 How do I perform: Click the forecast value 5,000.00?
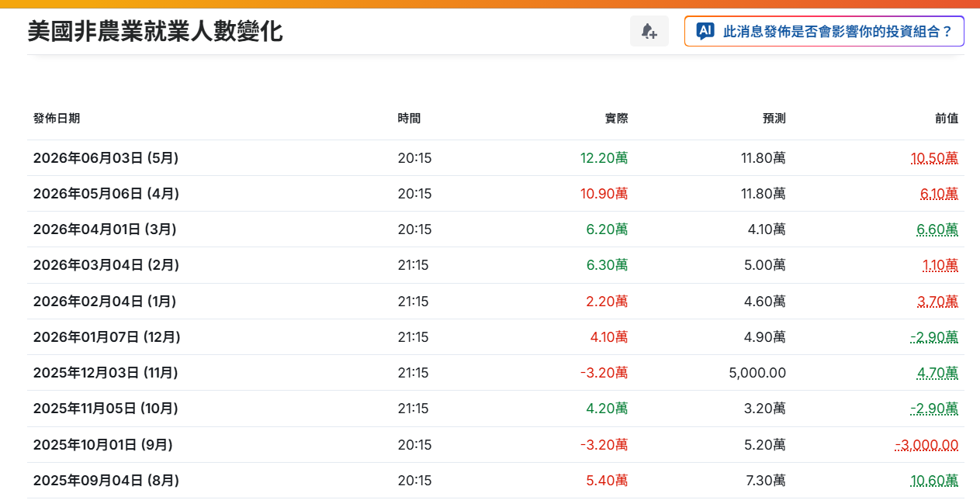pos(757,373)
